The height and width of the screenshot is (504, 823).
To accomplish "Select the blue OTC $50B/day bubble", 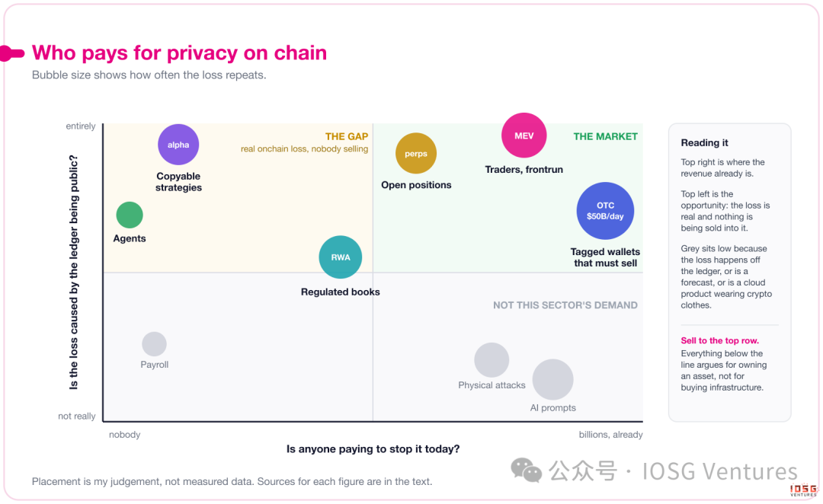I will [605, 211].
